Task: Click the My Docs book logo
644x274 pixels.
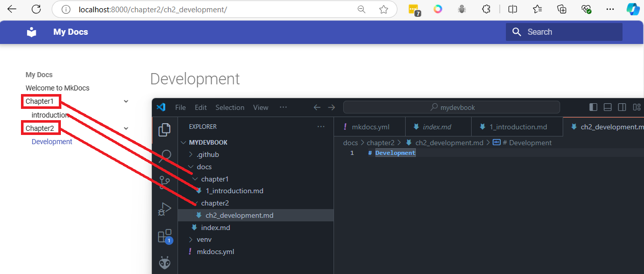Action: click(32, 32)
